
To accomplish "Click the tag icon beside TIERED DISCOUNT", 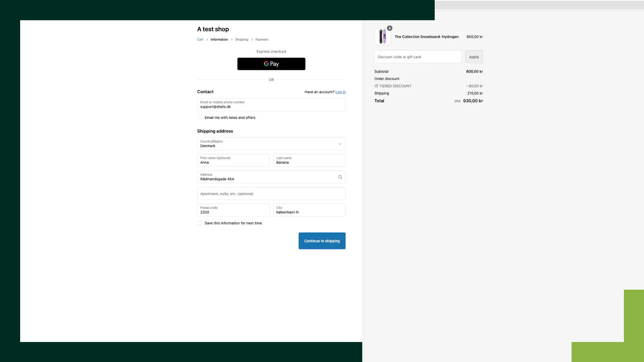I will pyautogui.click(x=376, y=86).
